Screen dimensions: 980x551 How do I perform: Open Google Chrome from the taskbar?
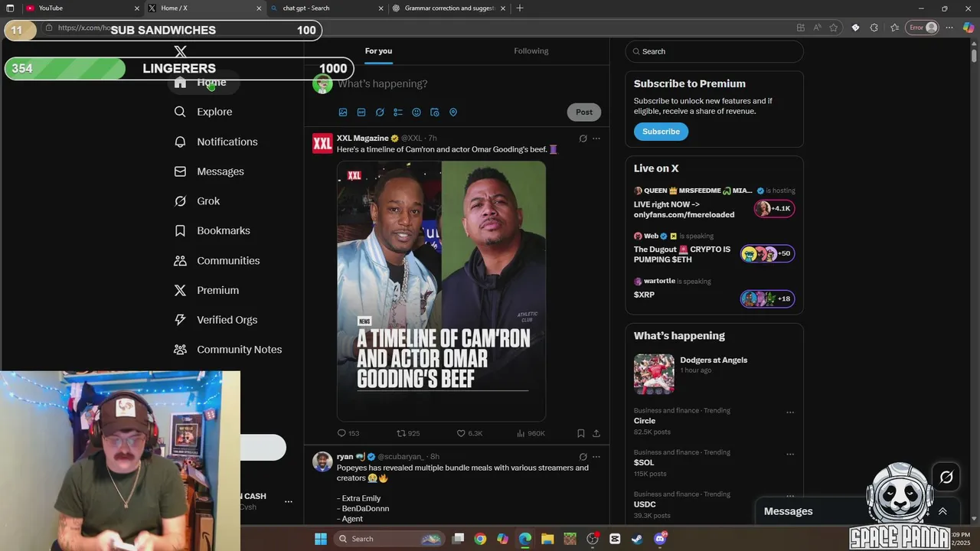[x=480, y=539]
